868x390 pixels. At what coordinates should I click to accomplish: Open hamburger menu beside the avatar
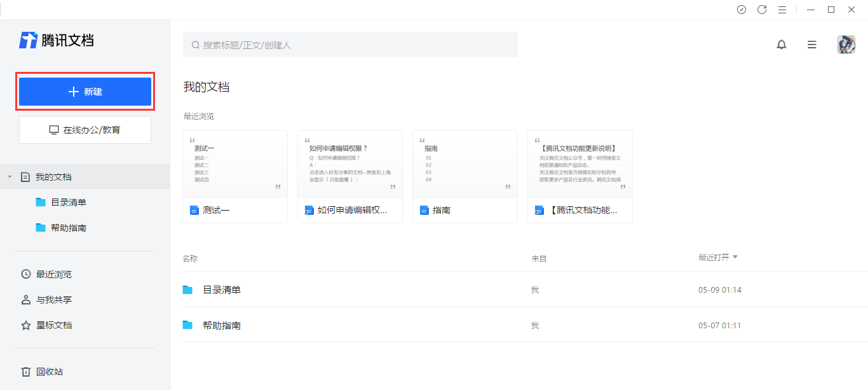click(x=812, y=45)
